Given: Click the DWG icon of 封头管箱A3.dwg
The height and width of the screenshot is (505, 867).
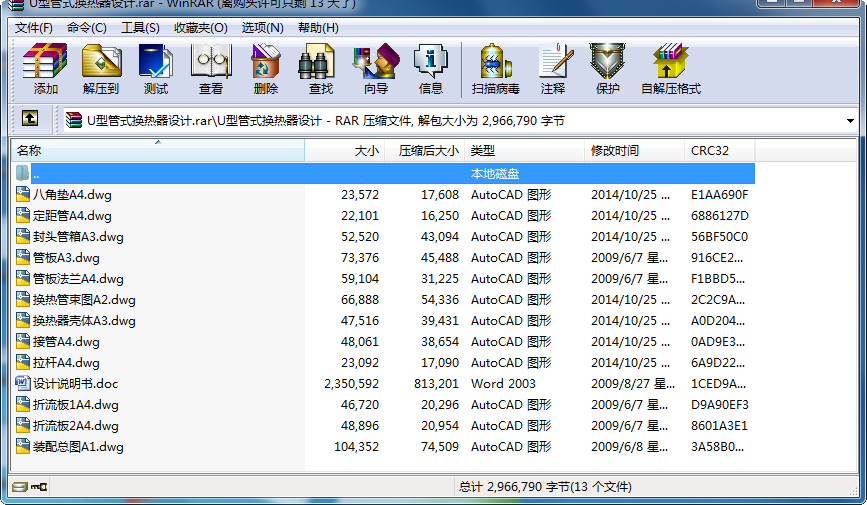Looking at the screenshot, I should point(22,236).
